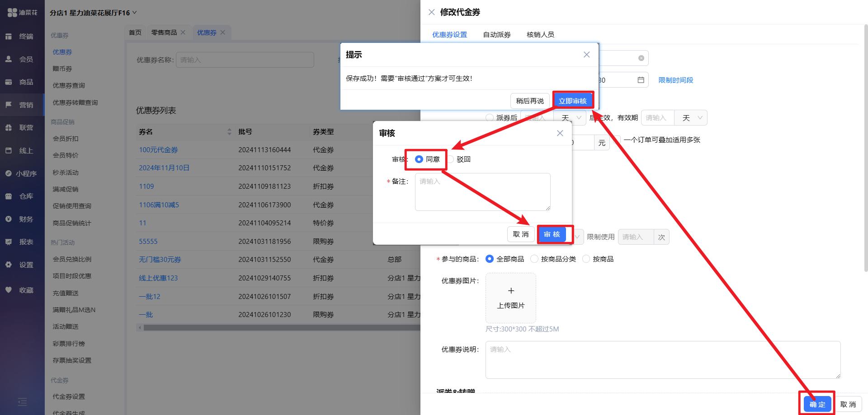Open the 终端 sidebar icon
Screen dimensions: 868x415
(x=9, y=36)
